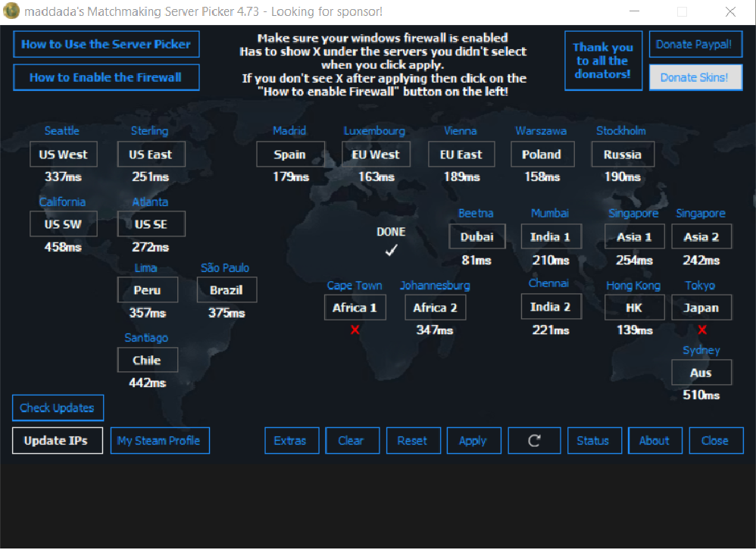
Task: Click the app icon in title bar
Action: tap(11, 11)
